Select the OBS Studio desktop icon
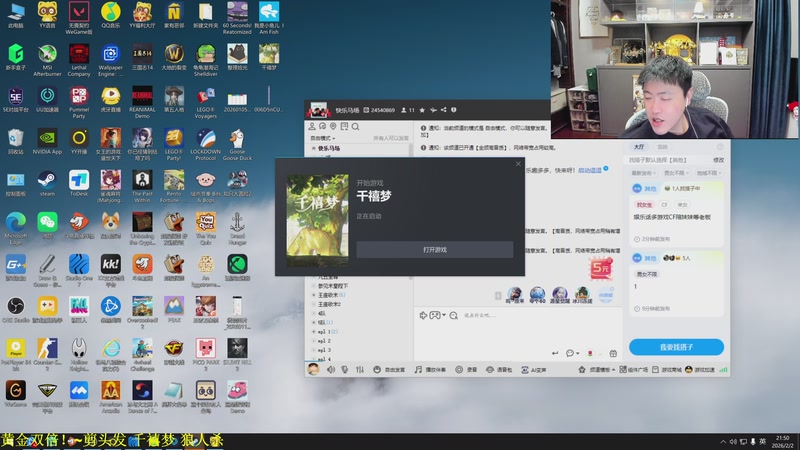 coord(15,310)
